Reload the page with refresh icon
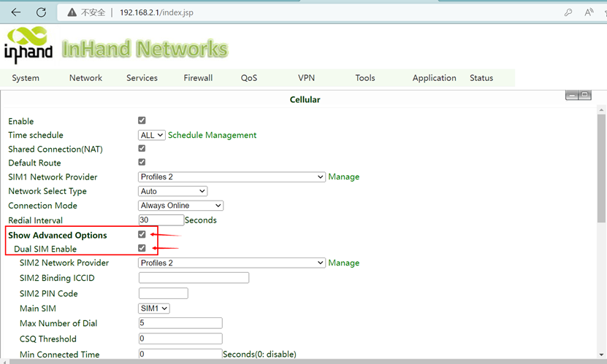The height and width of the screenshot is (364, 607). 41,12
